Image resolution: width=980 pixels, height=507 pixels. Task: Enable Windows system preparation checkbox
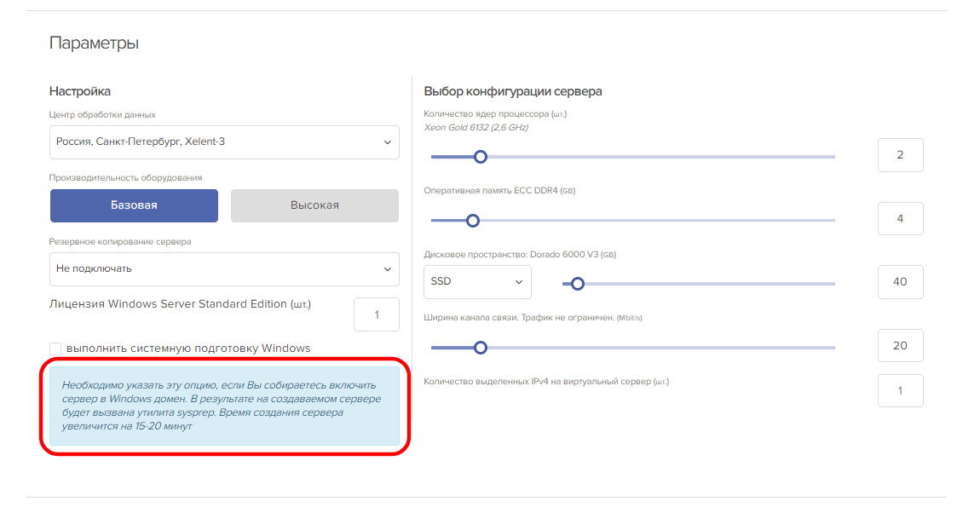tap(55, 349)
